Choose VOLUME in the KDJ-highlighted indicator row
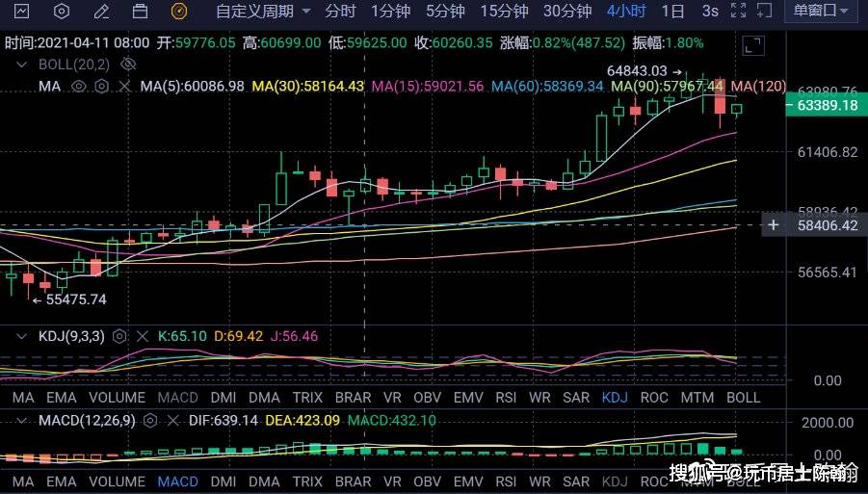 117,398
